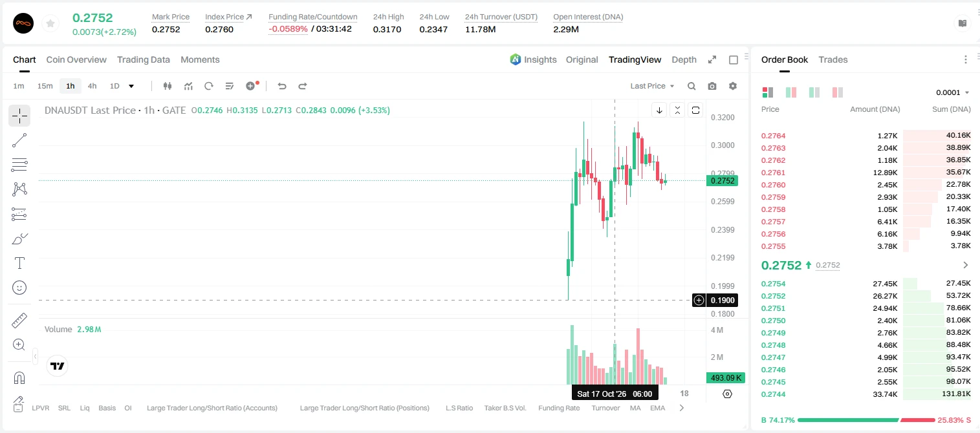Viewport: 980px width, 433px height.
Task: Select the text annotation tool
Action: coord(19,263)
